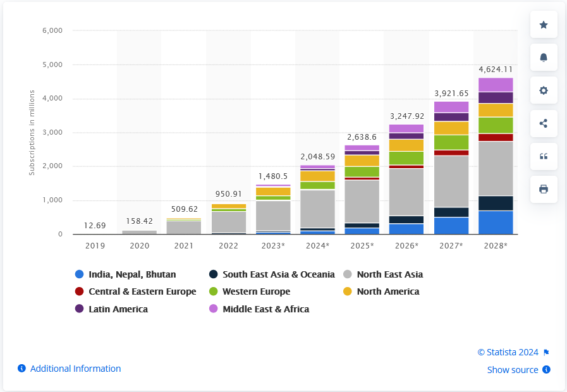Open Additional Information link

pyautogui.click(x=75, y=369)
